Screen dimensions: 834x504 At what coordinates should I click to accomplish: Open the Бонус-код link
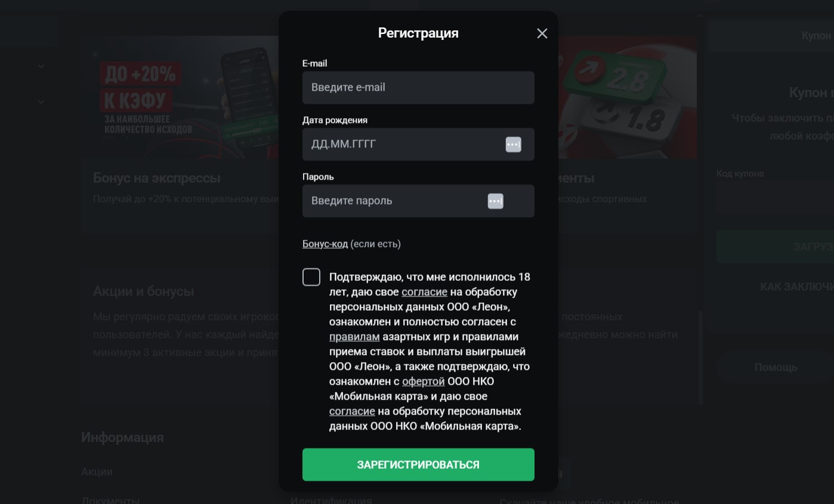pos(325,244)
